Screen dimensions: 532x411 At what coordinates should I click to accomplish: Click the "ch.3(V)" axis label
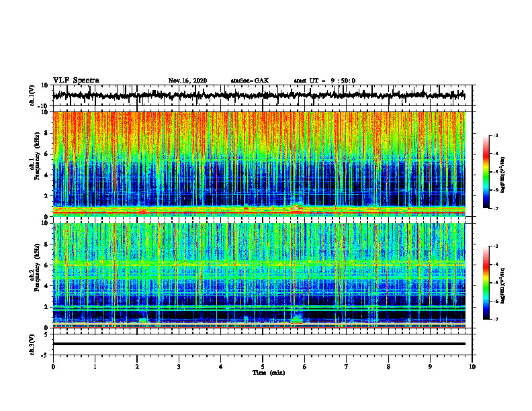pos(32,345)
